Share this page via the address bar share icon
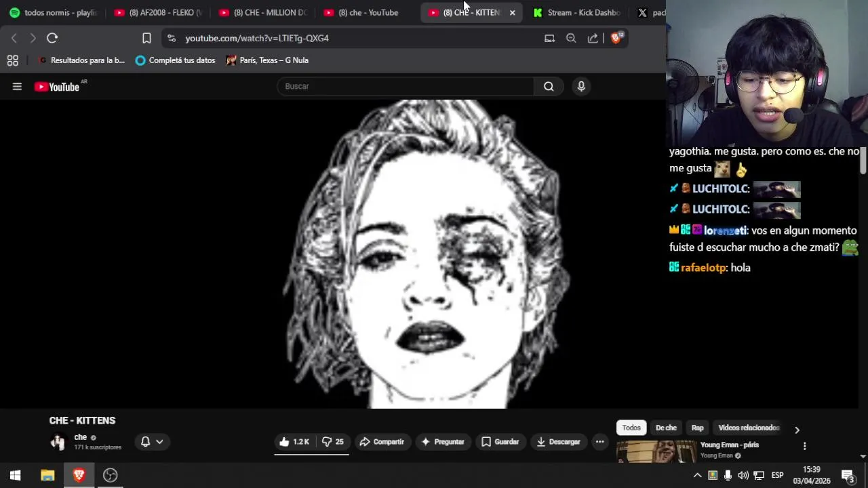The height and width of the screenshot is (488, 868). [x=593, y=38]
